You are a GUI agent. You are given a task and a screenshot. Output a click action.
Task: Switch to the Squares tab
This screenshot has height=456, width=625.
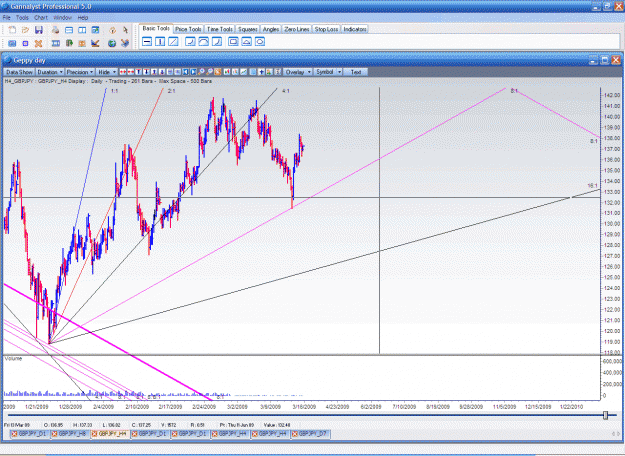pyautogui.click(x=248, y=29)
